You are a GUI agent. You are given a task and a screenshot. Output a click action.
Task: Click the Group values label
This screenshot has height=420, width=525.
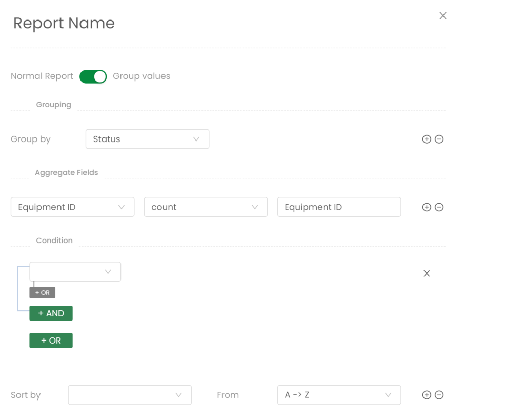[x=142, y=76]
